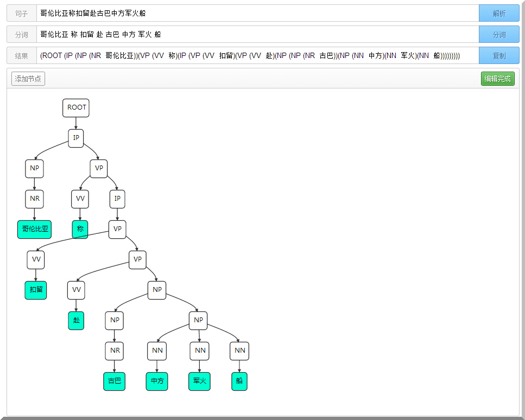
Task: Select the 扣留 leaf node
Action: tap(36, 290)
